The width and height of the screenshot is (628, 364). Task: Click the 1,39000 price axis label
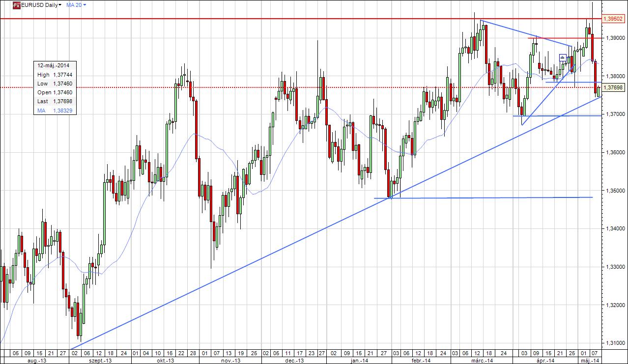(615, 38)
